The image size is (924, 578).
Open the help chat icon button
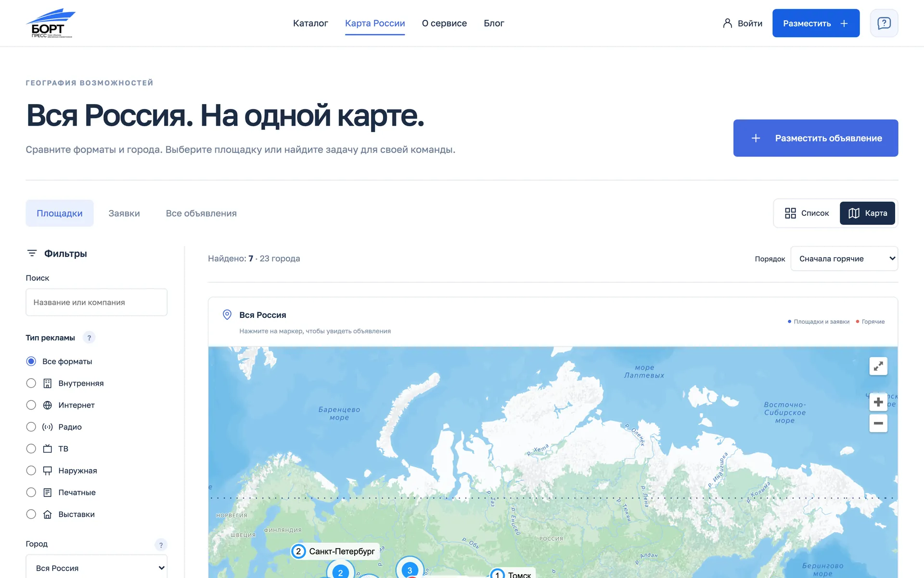(884, 23)
